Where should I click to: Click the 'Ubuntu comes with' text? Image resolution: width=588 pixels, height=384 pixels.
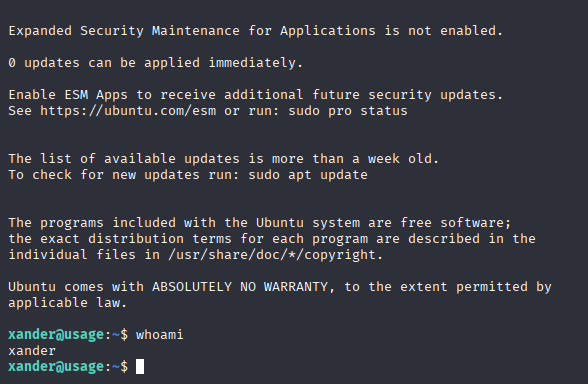[76, 287]
